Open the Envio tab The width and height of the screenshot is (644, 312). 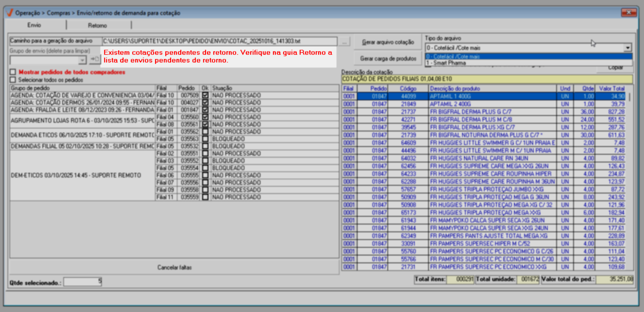click(34, 25)
